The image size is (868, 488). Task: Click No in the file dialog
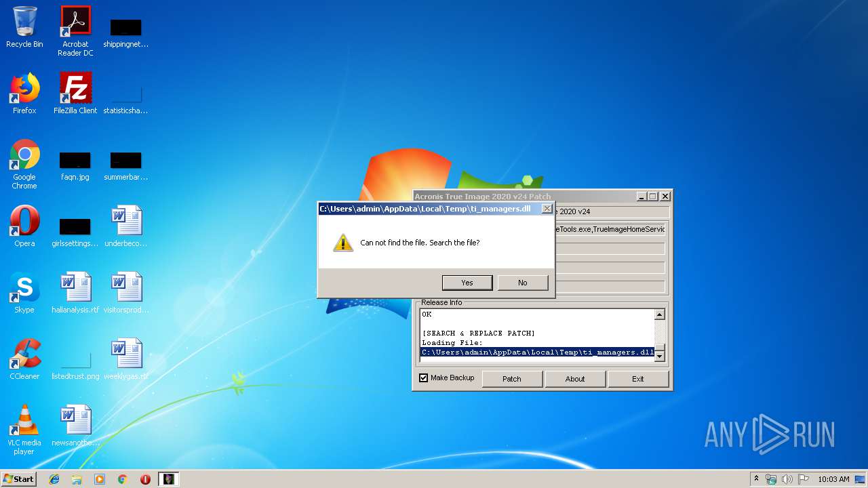click(x=522, y=283)
